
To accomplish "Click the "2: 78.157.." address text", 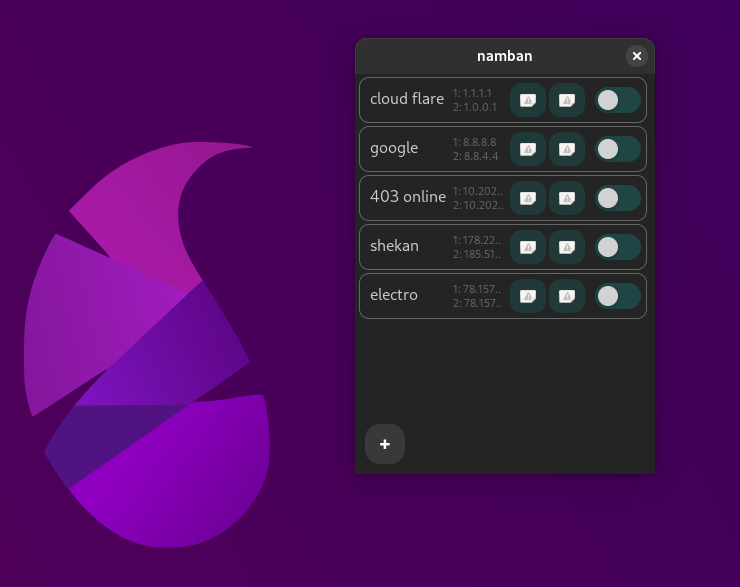I will pyautogui.click(x=477, y=303).
